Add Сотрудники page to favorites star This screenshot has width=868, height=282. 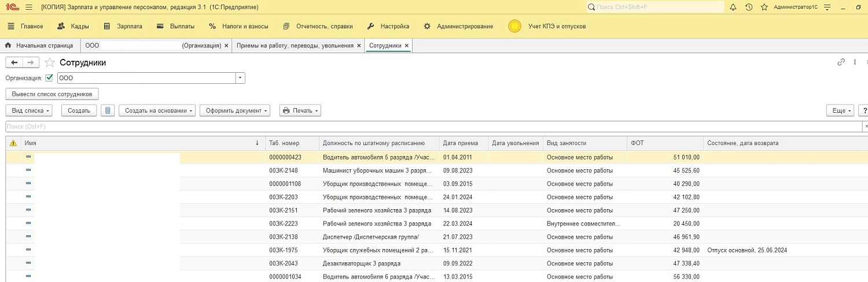pos(50,62)
